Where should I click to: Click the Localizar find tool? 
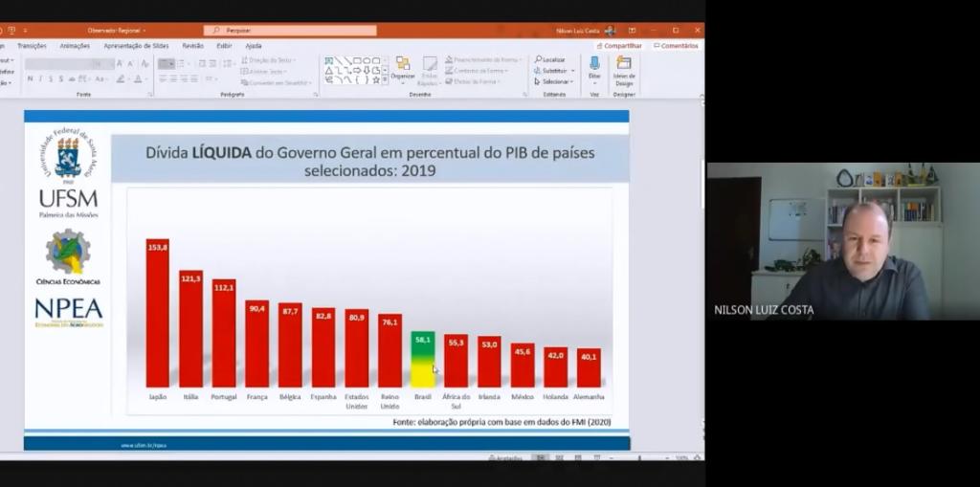[x=550, y=59]
